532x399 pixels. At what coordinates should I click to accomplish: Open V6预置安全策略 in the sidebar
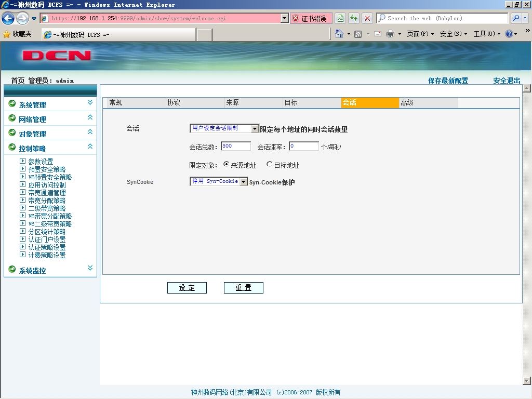click(x=50, y=177)
